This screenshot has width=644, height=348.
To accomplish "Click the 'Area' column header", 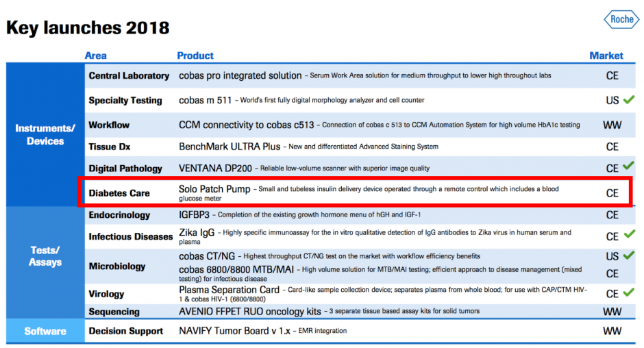I will point(95,55).
